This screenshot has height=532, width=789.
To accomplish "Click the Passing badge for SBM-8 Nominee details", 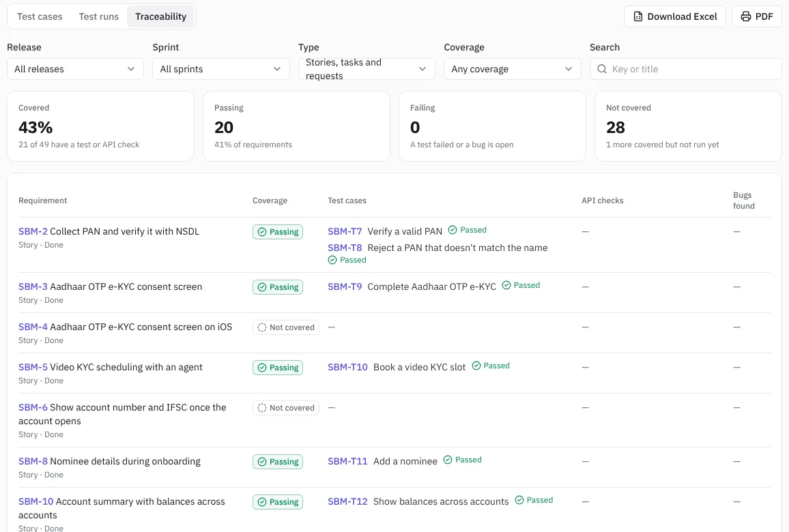I will tap(278, 462).
